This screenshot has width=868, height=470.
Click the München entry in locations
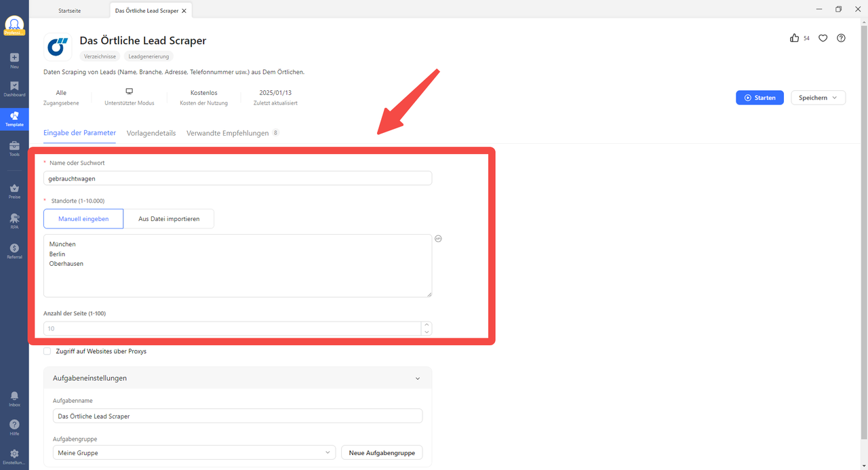pyautogui.click(x=62, y=244)
